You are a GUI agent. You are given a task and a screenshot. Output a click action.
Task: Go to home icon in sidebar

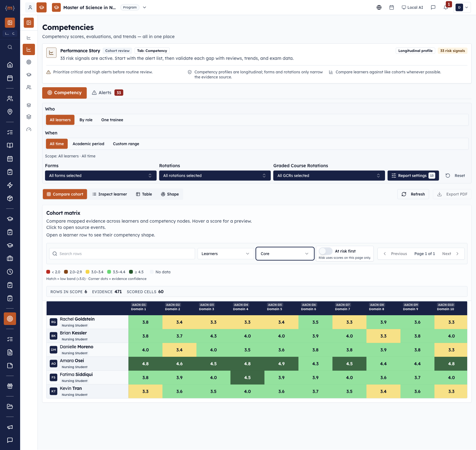10,65
